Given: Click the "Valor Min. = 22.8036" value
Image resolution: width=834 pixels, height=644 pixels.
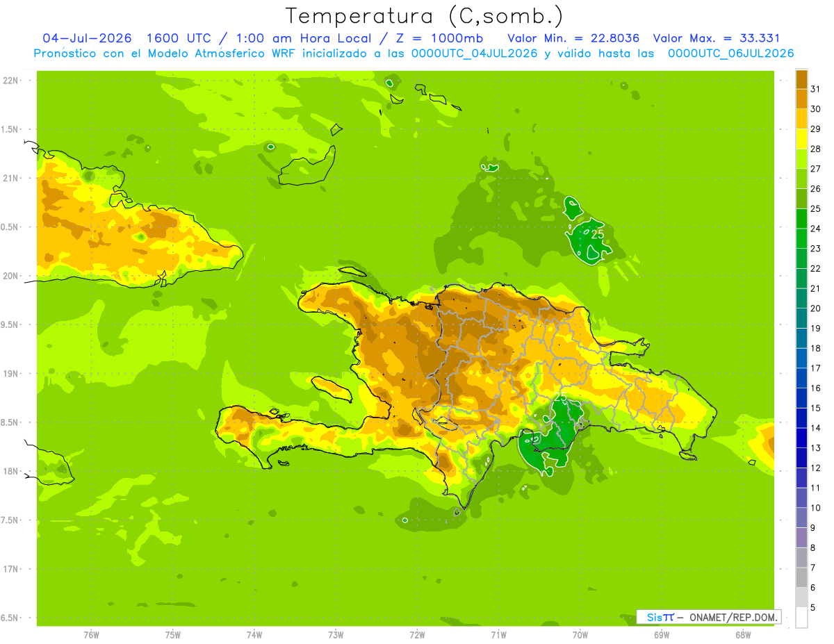Looking at the screenshot, I should (x=573, y=38).
